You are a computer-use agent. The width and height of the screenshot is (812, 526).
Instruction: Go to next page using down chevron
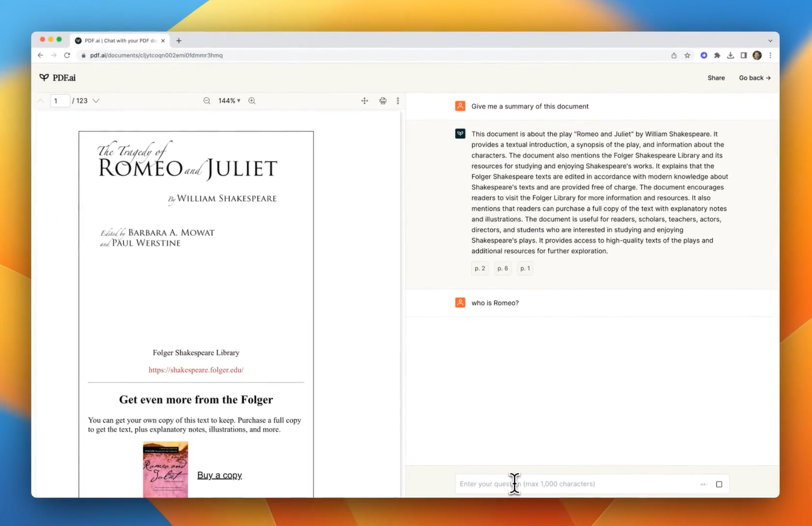pos(96,101)
